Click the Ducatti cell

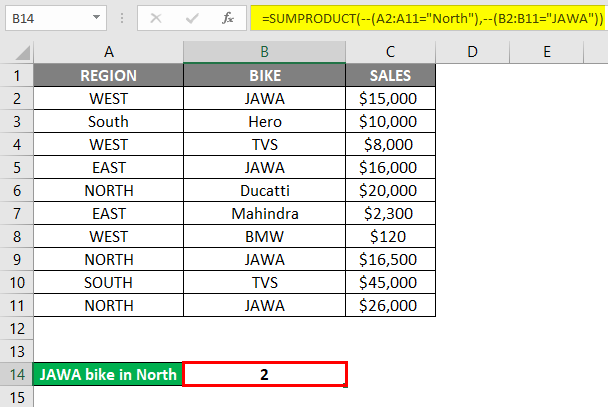(264, 190)
